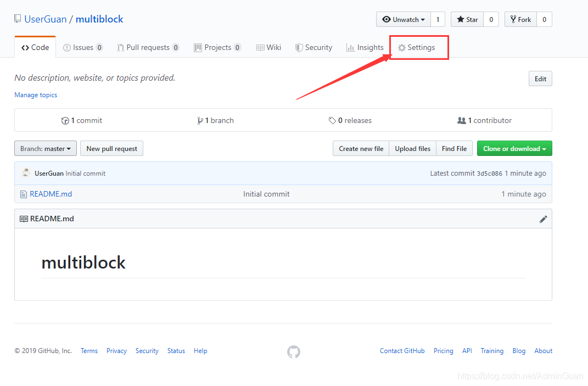Open the 0 releases page

(x=350, y=120)
